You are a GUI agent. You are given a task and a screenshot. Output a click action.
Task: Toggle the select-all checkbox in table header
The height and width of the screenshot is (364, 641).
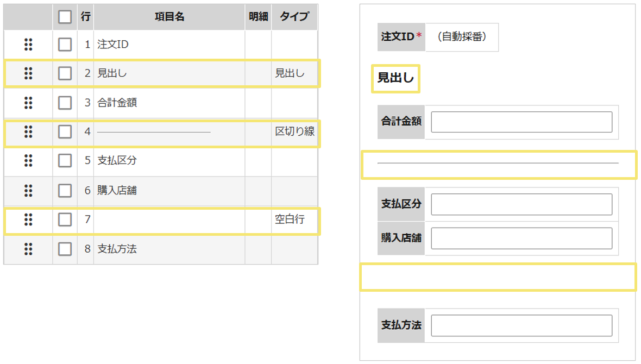tap(65, 17)
